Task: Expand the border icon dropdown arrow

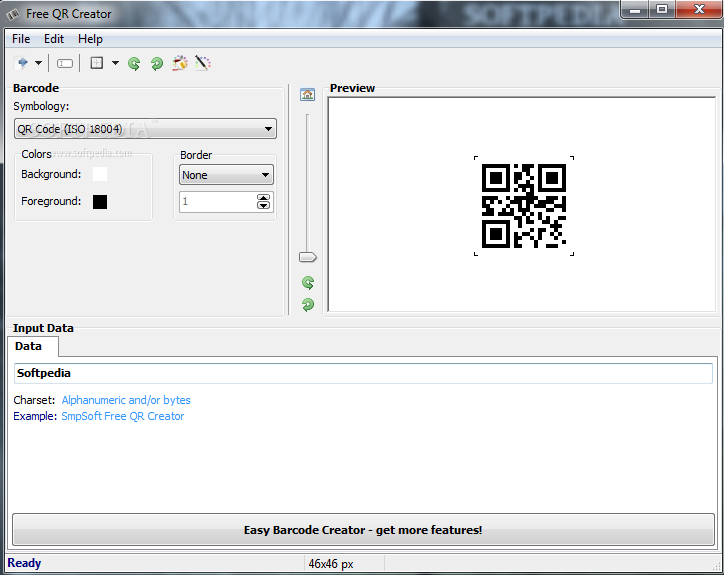Action: [x=115, y=63]
